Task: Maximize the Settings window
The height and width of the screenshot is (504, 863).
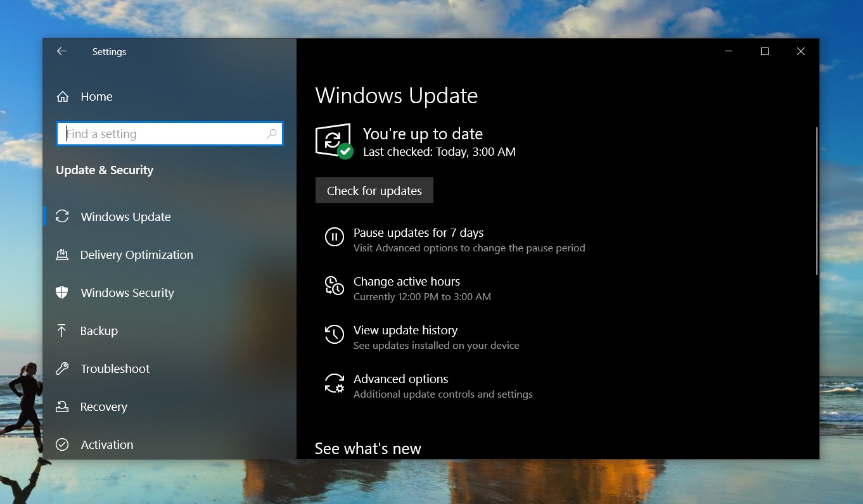Action: [x=765, y=51]
